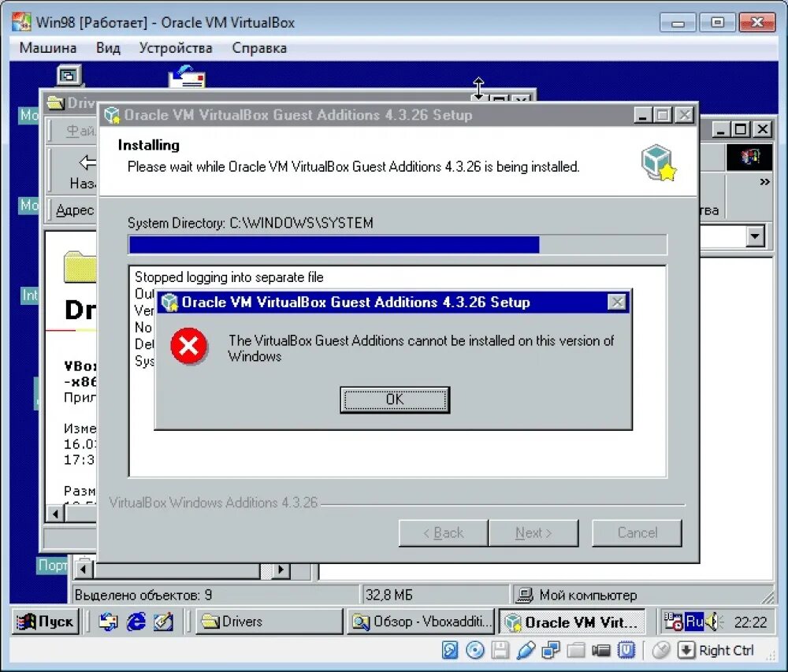Screen dimensions: 788x672
Task: Click the volume speaker tray icon
Action: (x=714, y=622)
